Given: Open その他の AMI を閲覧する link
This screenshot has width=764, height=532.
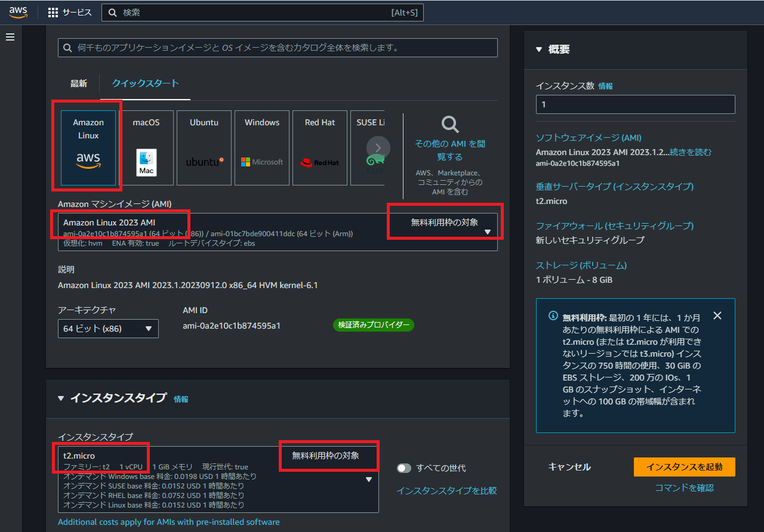Looking at the screenshot, I should 450,150.
